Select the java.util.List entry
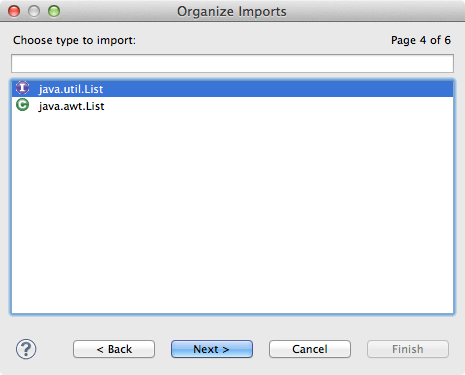This screenshot has height=375, width=465. (232, 89)
